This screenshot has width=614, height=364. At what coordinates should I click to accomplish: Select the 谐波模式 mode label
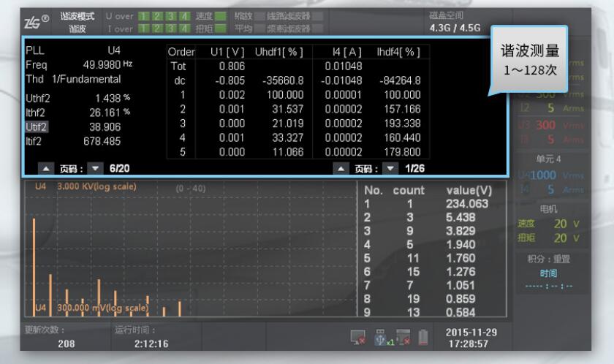(x=80, y=16)
